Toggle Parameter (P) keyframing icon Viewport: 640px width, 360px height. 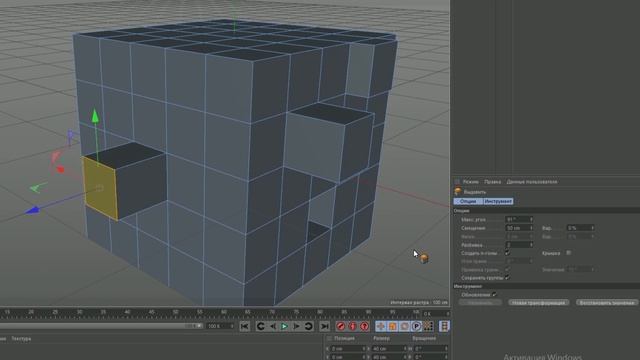(x=416, y=326)
